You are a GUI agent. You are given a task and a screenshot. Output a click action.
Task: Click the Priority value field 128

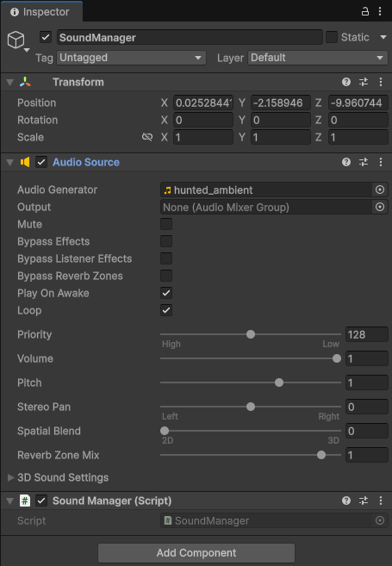(367, 334)
